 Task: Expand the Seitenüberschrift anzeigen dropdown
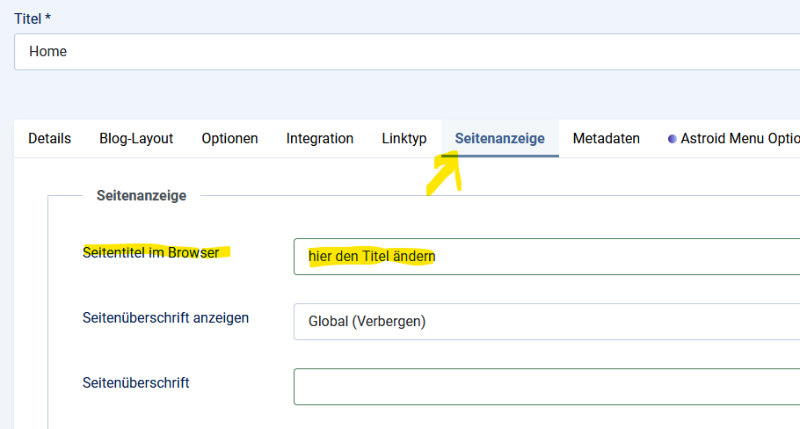546,322
